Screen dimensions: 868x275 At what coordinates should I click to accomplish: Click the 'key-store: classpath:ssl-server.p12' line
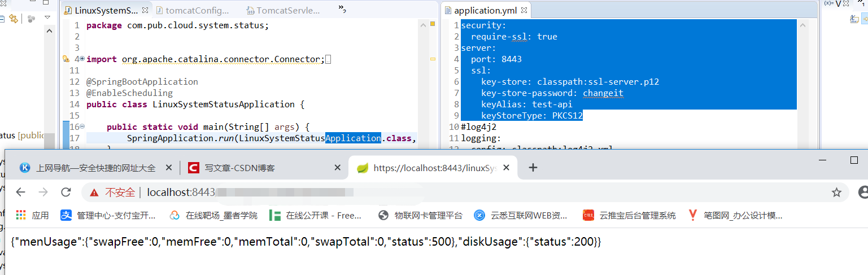pos(570,82)
